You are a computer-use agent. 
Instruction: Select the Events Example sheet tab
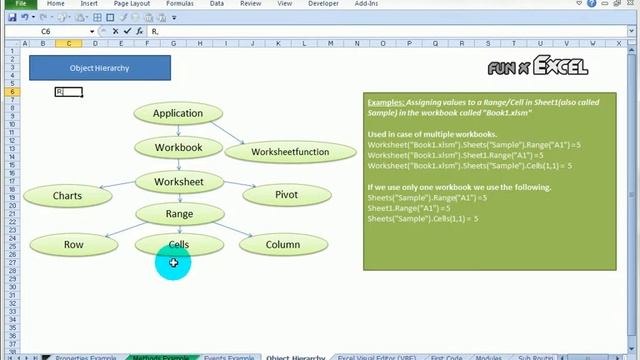(229, 357)
